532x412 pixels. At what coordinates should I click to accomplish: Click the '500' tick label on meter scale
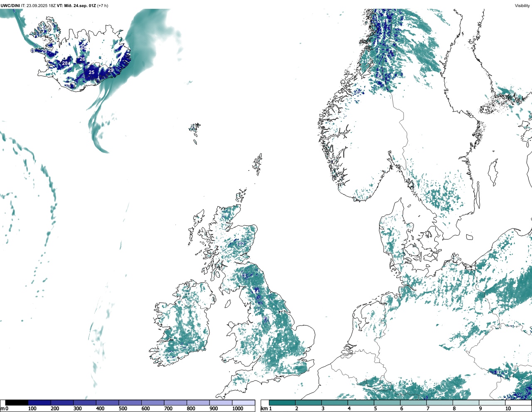tap(123, 409)
